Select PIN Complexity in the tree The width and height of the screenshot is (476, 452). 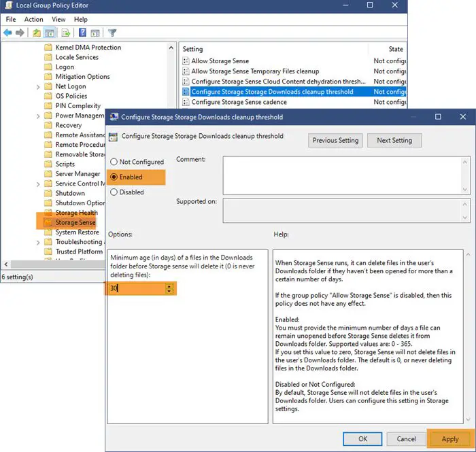point(78,105)
